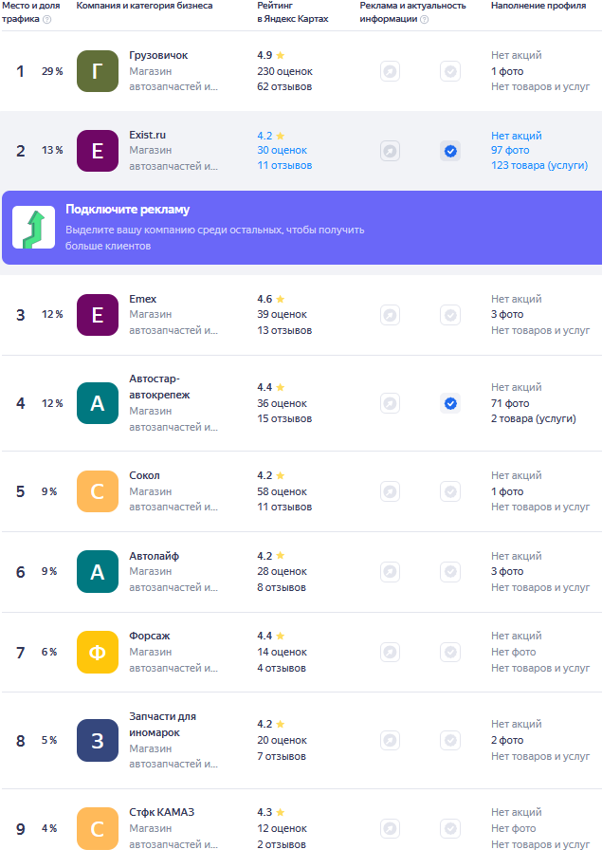Open the Подключите рекламу banner
The image size is (602, 868).
coord(301,228)
